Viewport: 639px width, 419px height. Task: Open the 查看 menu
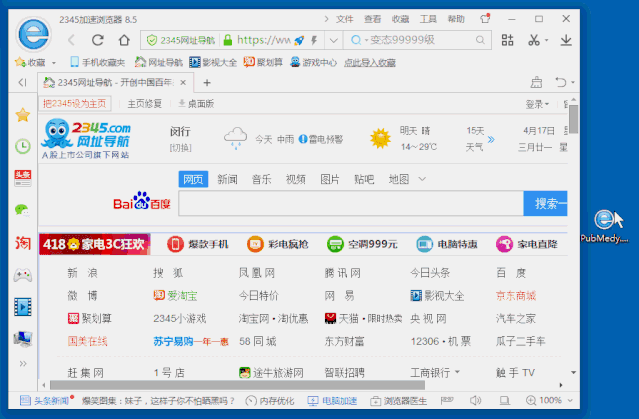tap(372, 19)
